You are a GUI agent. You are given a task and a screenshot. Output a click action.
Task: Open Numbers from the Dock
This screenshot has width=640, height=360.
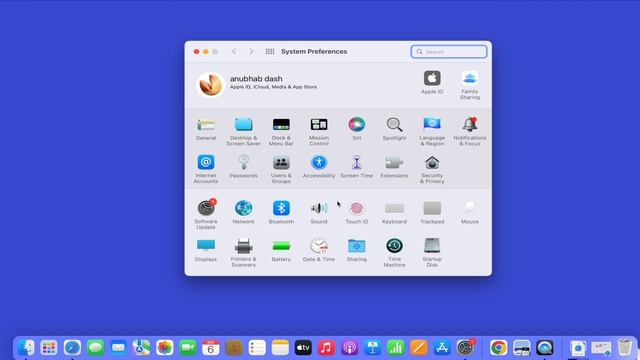coord(396,347)
